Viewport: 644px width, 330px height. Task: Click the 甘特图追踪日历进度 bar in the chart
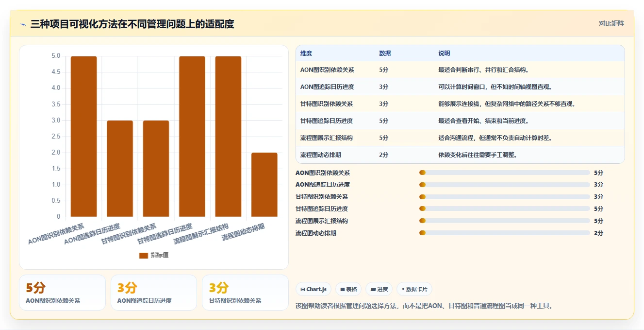192,137
